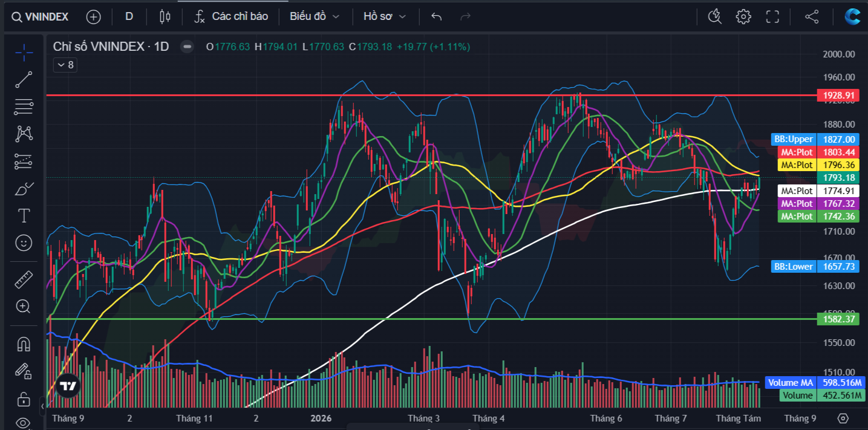Click the +19.77 (+1.11%) change value
Screen dimensions: 868x430
click(433, 47)
